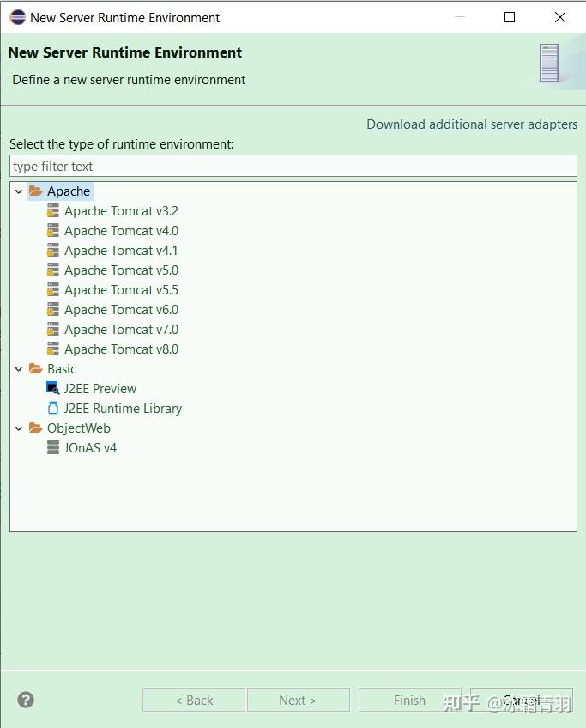Click the type filter text field

point(293,166)
